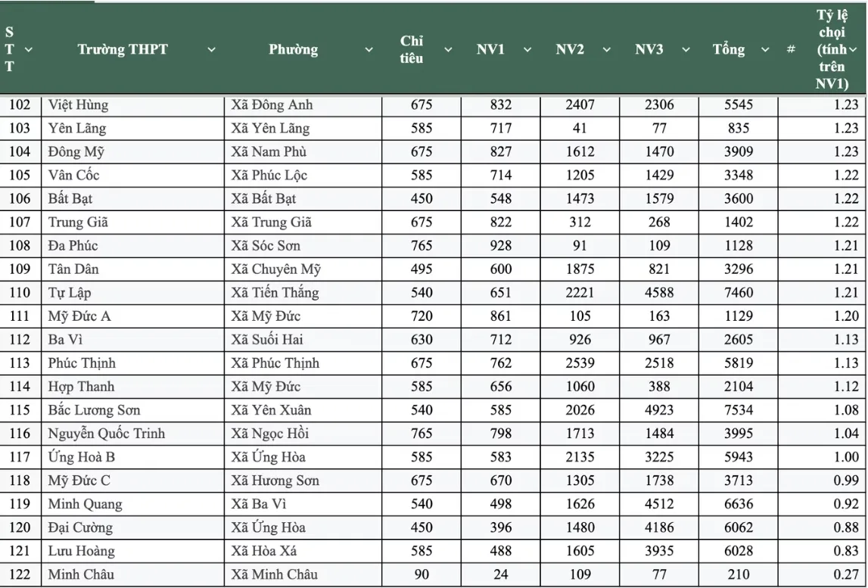Viewport: 868px width, 588px height.
Task: Click the NV3 value 4588 cell
Action: pyautogui.click(x=659, y=293)
